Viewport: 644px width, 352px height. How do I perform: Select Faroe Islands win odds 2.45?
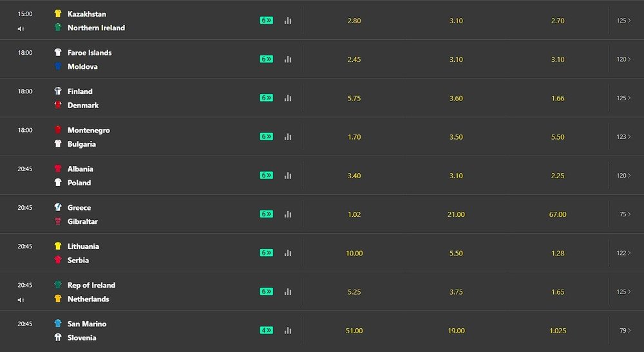pyautogui.click(x=354, y=59)
